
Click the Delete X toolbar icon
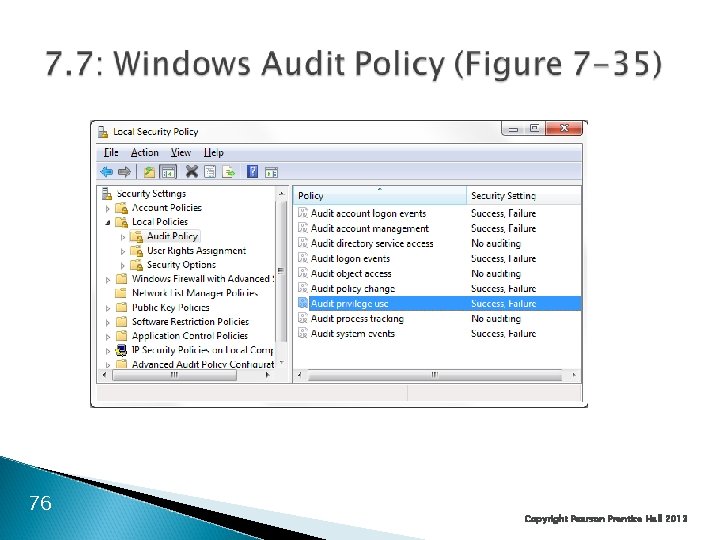click(x=192, y=172)
